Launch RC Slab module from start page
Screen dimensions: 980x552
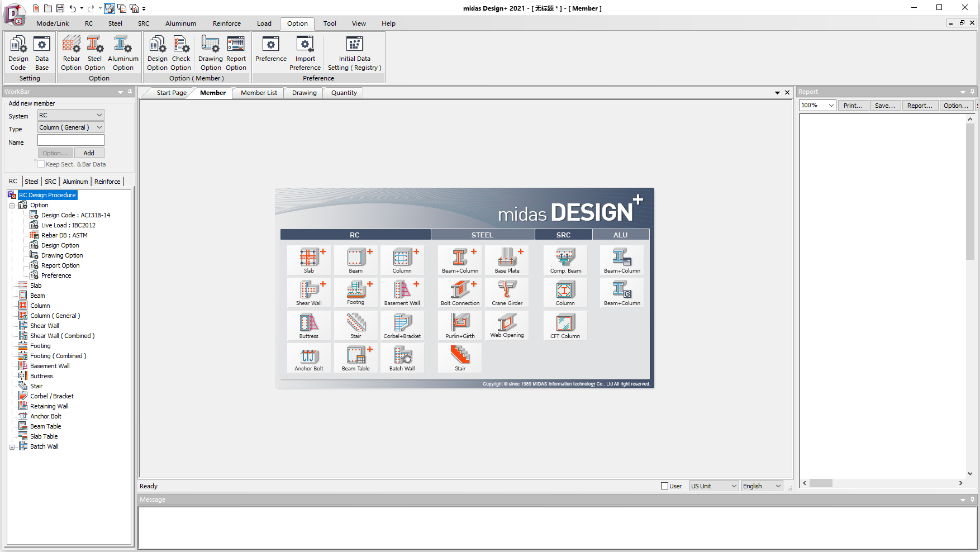pos(309,260)
